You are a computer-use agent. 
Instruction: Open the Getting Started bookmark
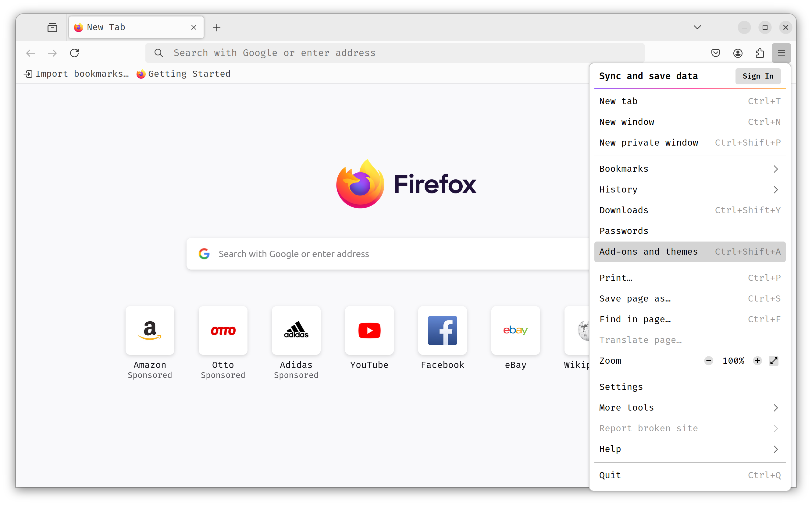tap(183, 74)
